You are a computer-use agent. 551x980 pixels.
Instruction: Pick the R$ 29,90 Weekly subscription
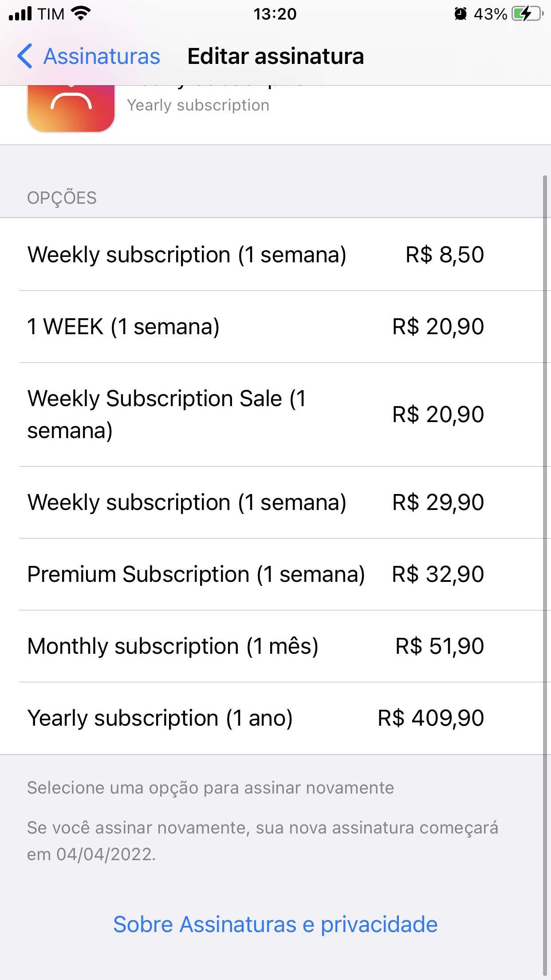[x=256, y=502]
